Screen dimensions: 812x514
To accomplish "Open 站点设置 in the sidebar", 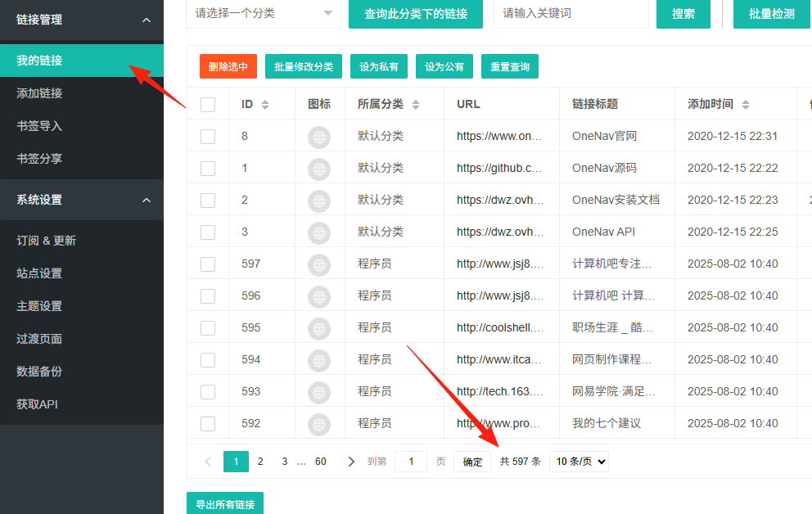I will click(81, 273).
